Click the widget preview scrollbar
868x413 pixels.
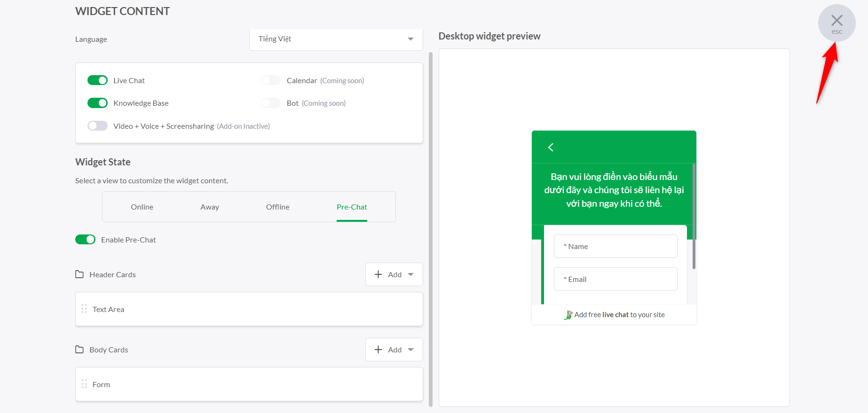(694, 216)
